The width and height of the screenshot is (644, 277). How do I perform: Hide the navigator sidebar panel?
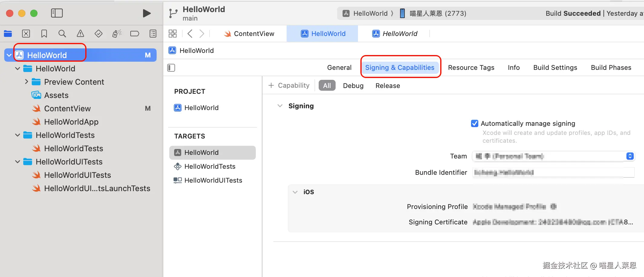(57, 13)
